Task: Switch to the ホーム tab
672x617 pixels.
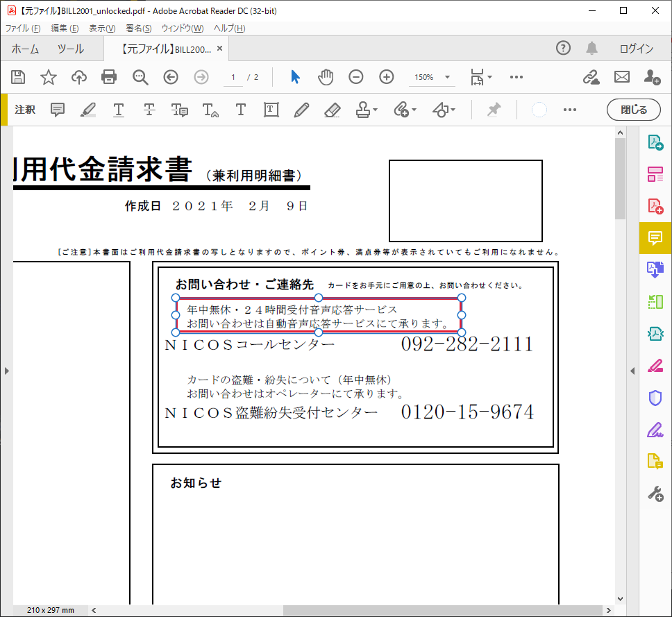Action: coord(25,49)
